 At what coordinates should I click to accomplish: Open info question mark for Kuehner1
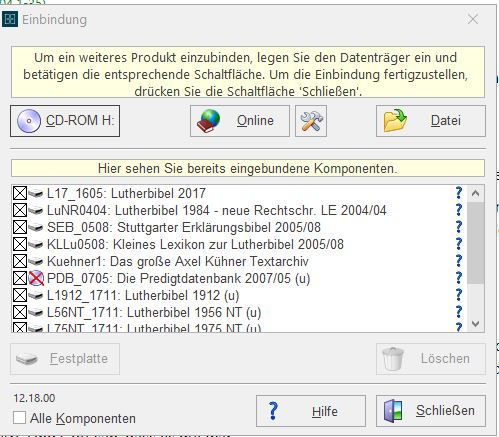click(x=459, y=261)
